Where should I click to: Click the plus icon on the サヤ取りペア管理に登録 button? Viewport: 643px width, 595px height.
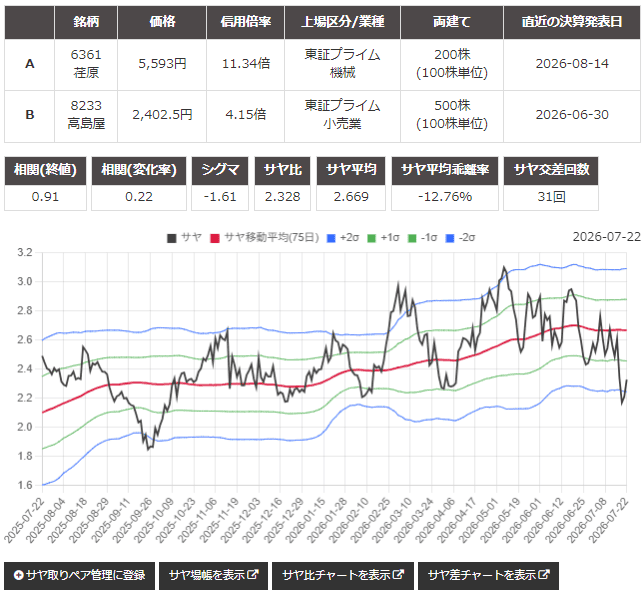(18, 575)
